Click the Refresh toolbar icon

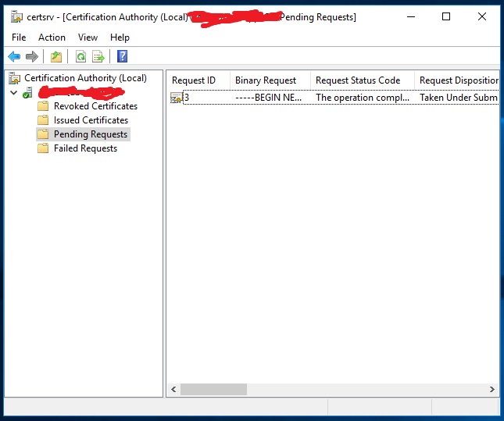(x=80, y=56)
